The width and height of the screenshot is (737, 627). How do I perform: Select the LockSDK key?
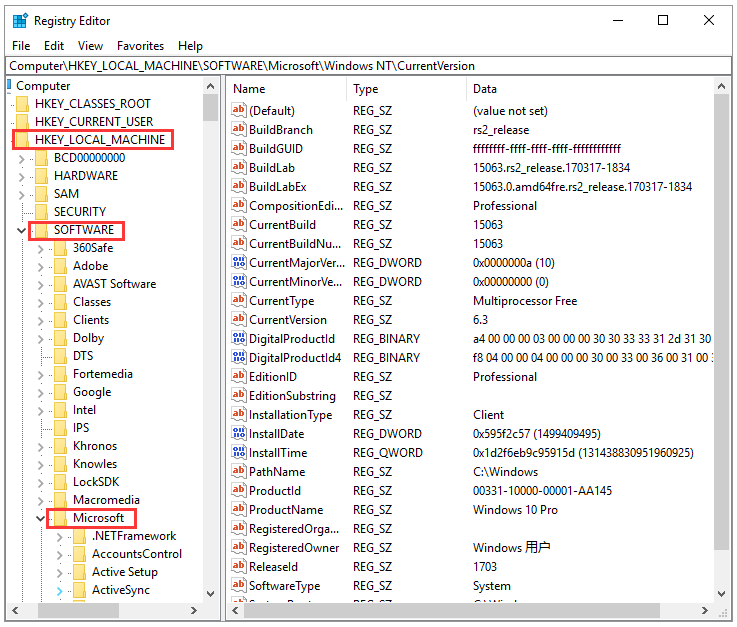click(96, 482)
